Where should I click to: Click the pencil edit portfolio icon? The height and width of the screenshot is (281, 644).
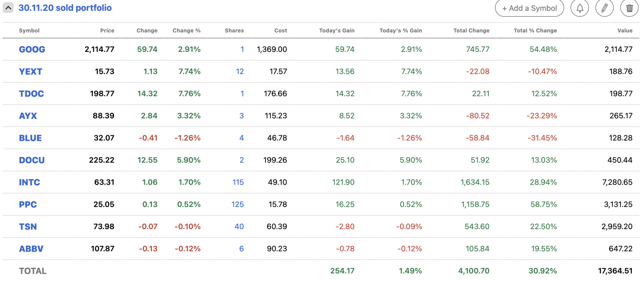(x=604, y=8)
